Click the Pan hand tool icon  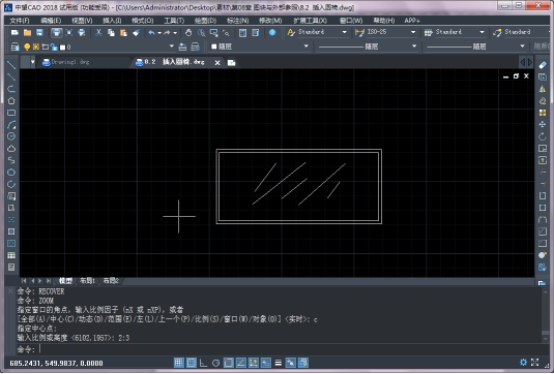(188, 33)
